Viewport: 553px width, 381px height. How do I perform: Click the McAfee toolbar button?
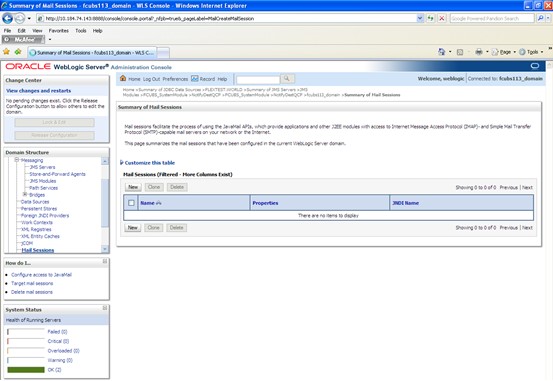point(23,39)
